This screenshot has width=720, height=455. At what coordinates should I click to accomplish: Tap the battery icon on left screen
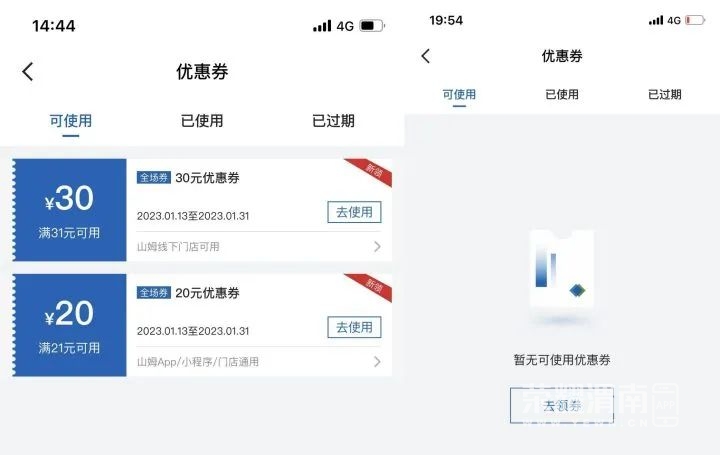pyautogui.click(x=371, y=26)
